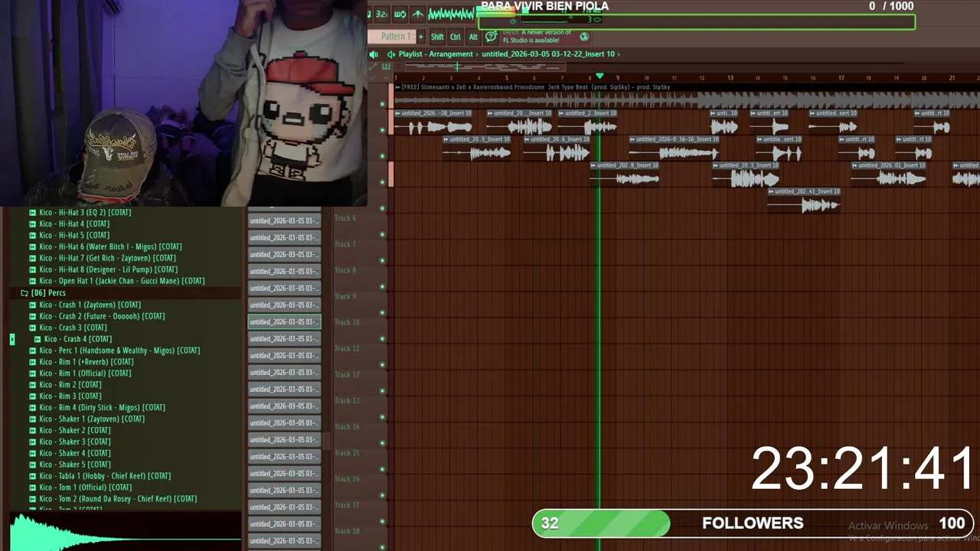Select Kico - Crash 2 (Future - Oooooh)

point(102,316)
